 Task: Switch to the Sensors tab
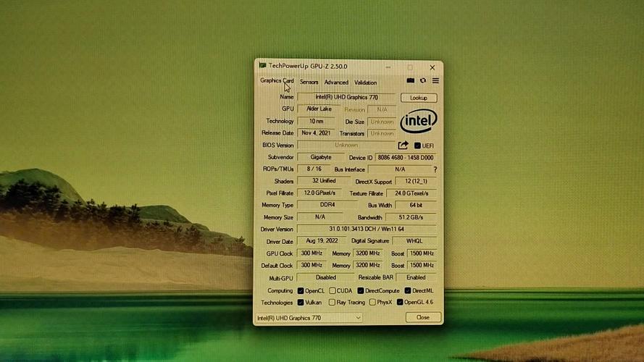tap(309, 83)
